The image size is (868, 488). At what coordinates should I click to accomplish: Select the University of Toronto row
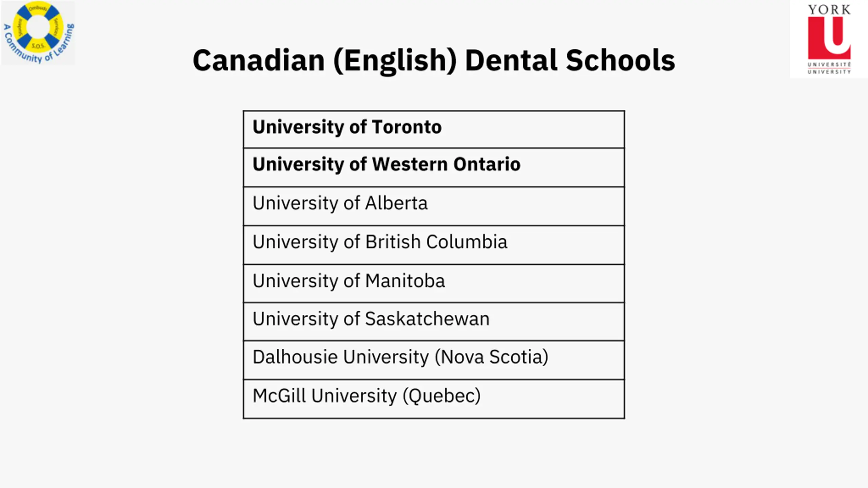[x=434, y=129]
